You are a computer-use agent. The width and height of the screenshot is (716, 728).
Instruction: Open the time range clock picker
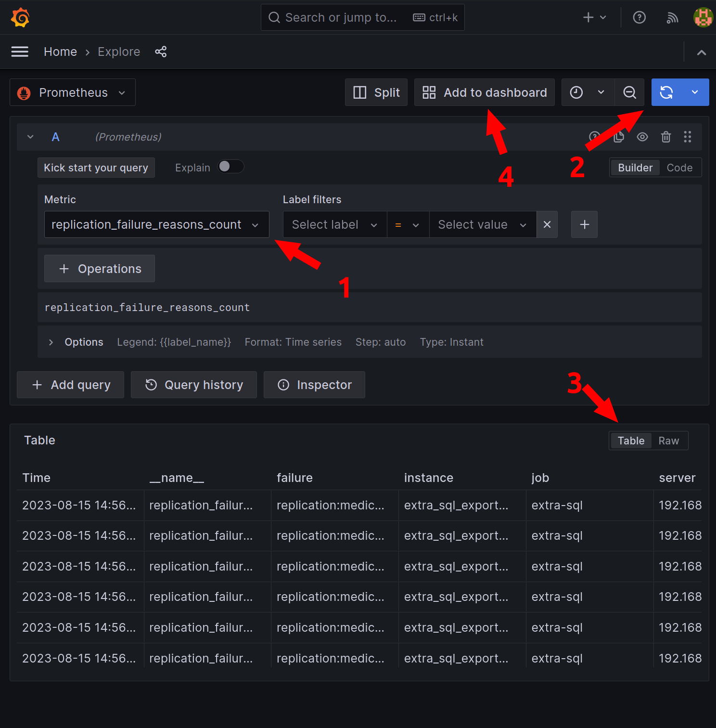[576, 92]
